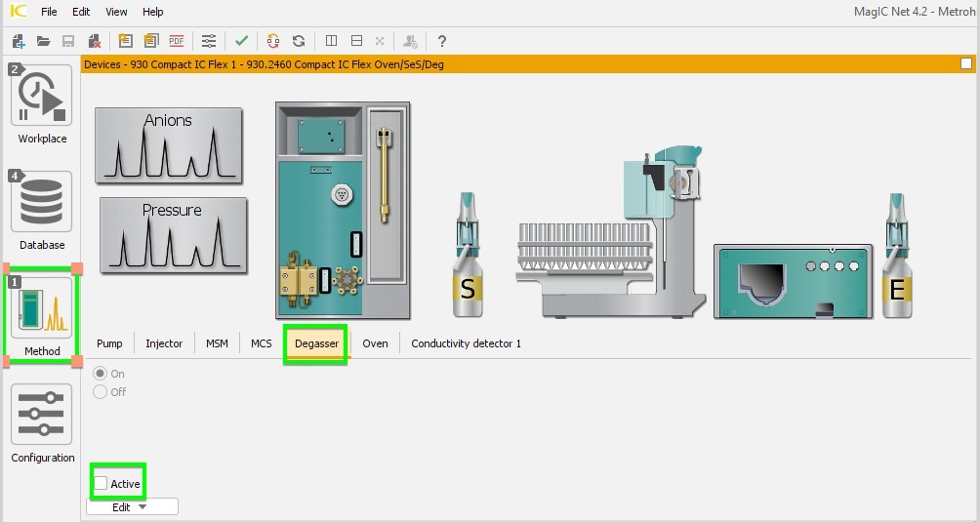Select the Pressure chromatogram tile
The image size is (980, 523).
click(x=173, y=235)
